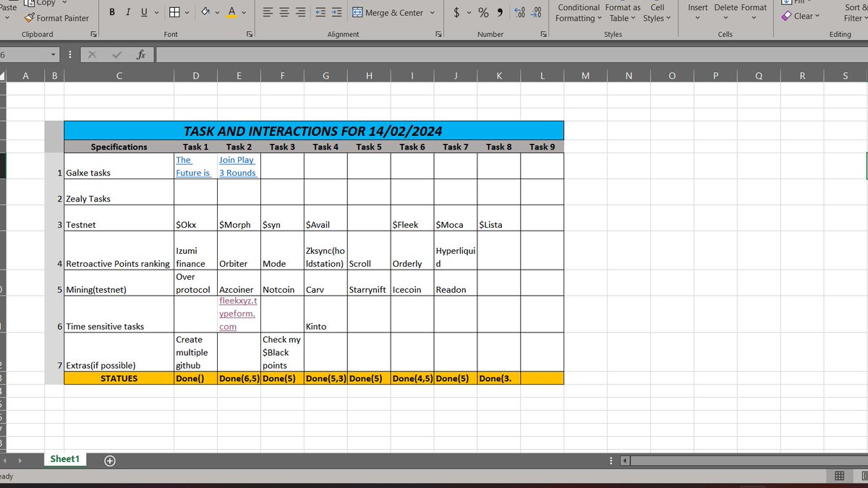
Task: Add a new sheet with plus icon
Action: click(x=110, y=461)
